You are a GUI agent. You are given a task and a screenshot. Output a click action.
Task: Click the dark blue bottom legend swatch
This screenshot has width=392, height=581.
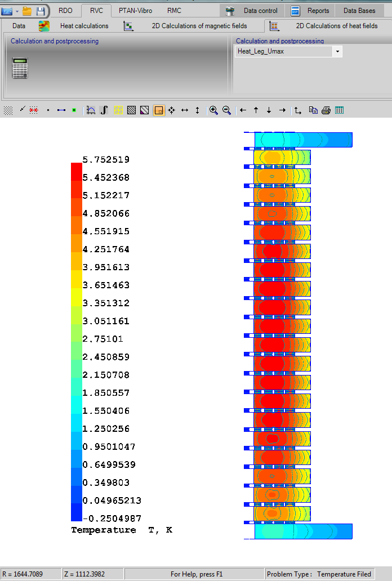77,512
